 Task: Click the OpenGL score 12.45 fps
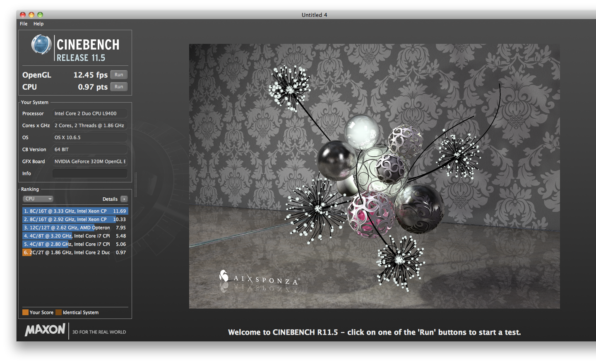[90, 75]
